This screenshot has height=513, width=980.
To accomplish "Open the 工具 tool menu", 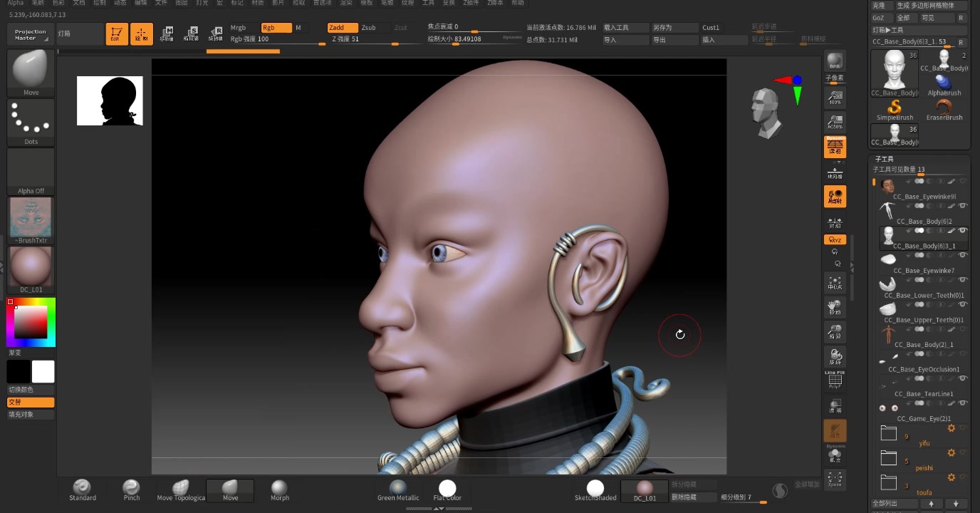I will tap(428, 3).
